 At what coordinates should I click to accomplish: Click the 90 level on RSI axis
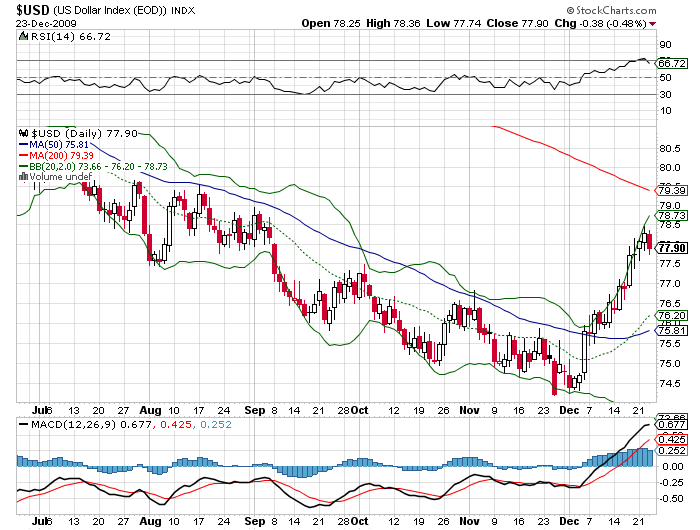coord(665,44)
